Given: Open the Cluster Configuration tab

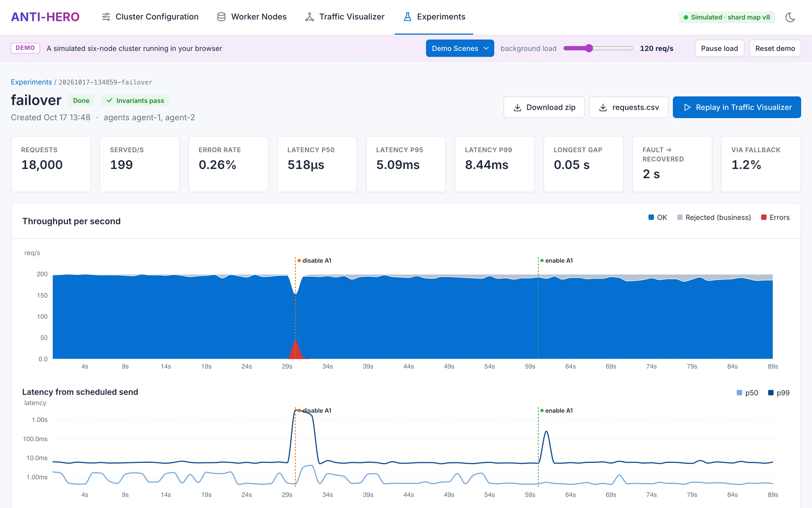Looking at the screenshot, I should point(150,17).
